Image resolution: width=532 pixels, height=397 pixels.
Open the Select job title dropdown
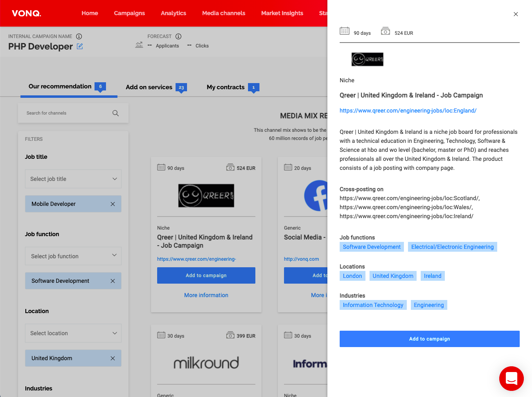click(x=73, y=179)
